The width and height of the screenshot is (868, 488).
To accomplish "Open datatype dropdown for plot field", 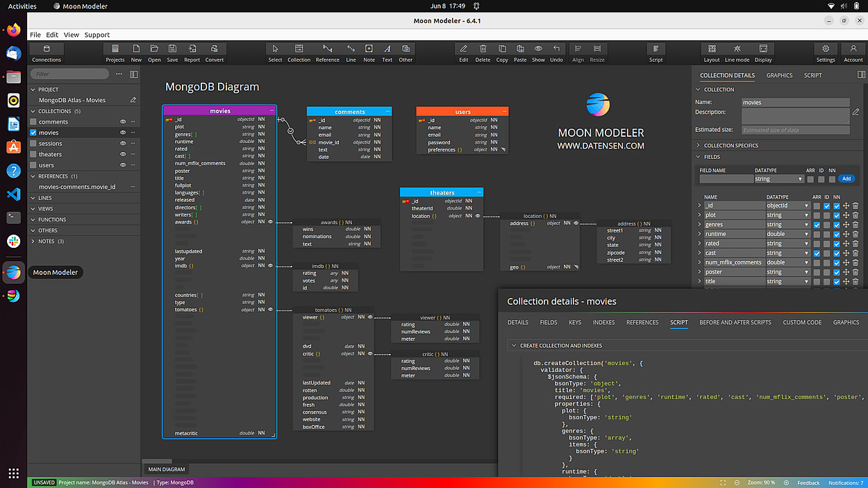I will coord(787,215).
